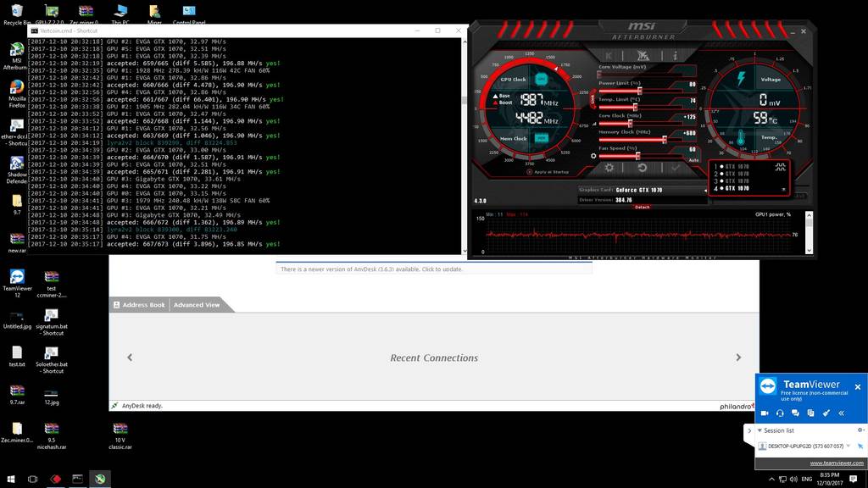
Task: Open TeamViewer Session list settings gear
Action: click(x=860, y=430)
